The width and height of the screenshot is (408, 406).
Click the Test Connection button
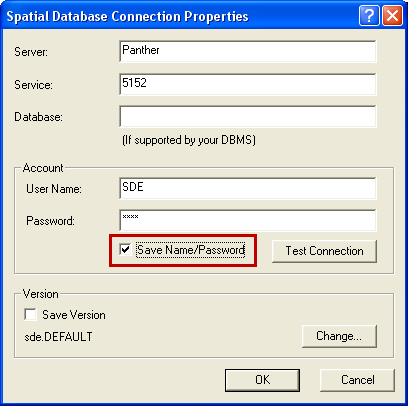click(324, 251)
